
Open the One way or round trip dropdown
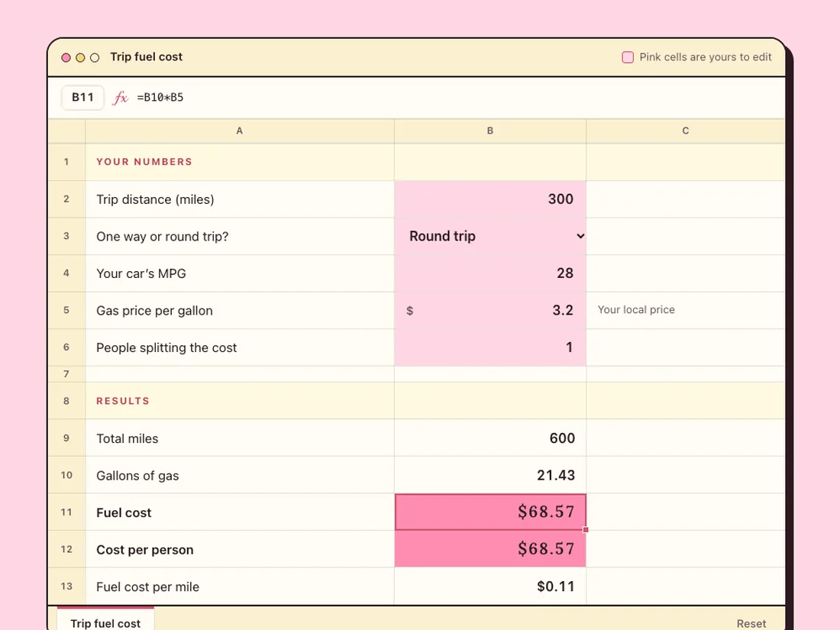click(490, 236)
